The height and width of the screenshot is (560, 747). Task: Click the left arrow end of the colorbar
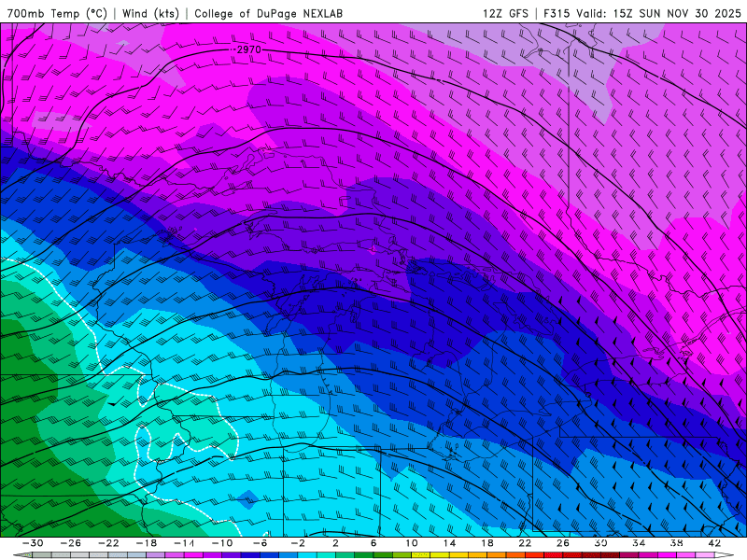pos(22,555)
